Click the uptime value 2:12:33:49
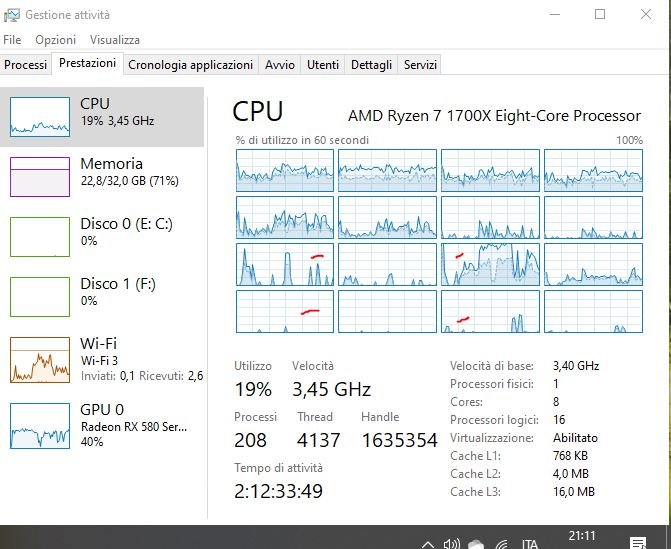The width and height of the screenshot is (671, 549). (278, 491)
